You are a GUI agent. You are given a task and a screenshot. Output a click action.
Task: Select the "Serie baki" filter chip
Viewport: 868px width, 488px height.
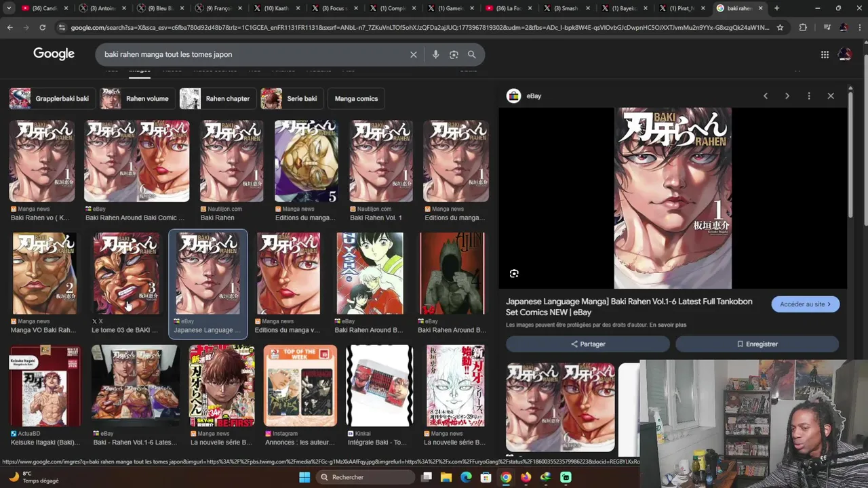(292, 98)
